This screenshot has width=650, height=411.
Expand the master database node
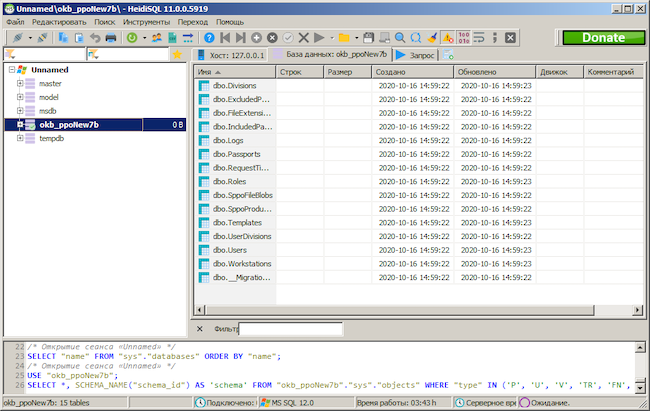(20, 84)
